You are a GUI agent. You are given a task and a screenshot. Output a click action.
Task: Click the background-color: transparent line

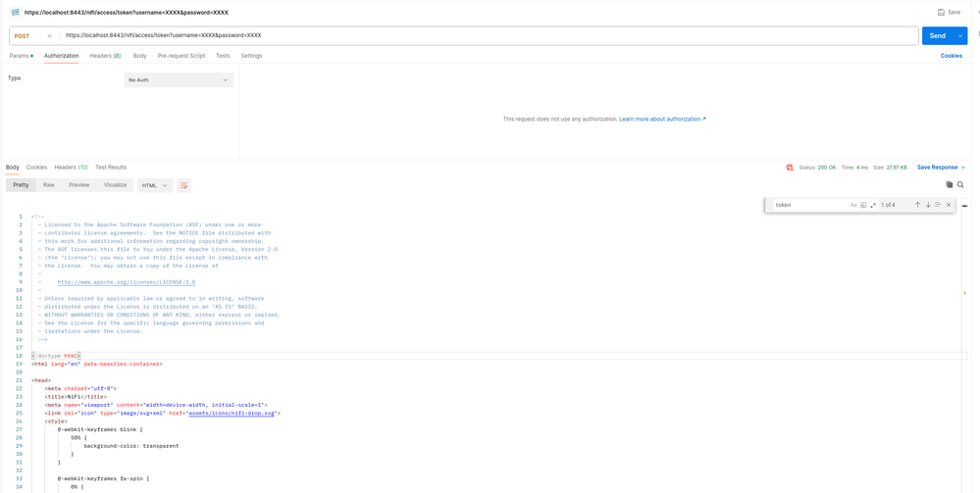click(131, 446)
